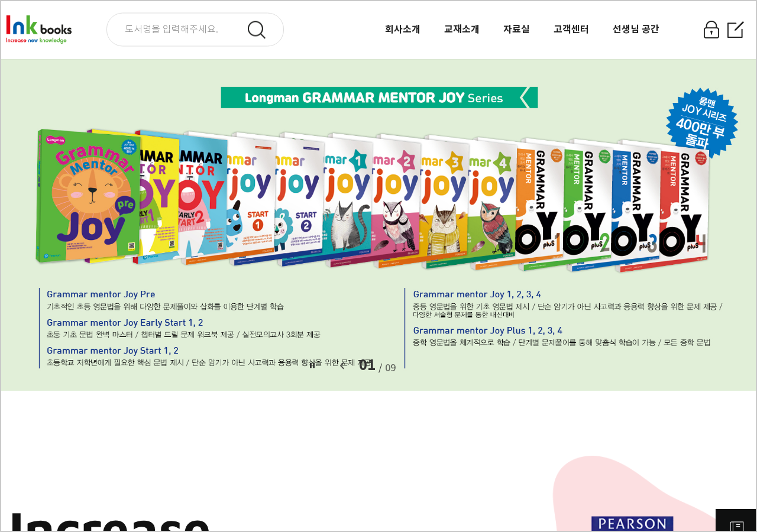This screenshot has height=532, width=757.
Task: Click the Joy 1 book with gray cat
Action: pyautogui.click(x=349, y=200)
